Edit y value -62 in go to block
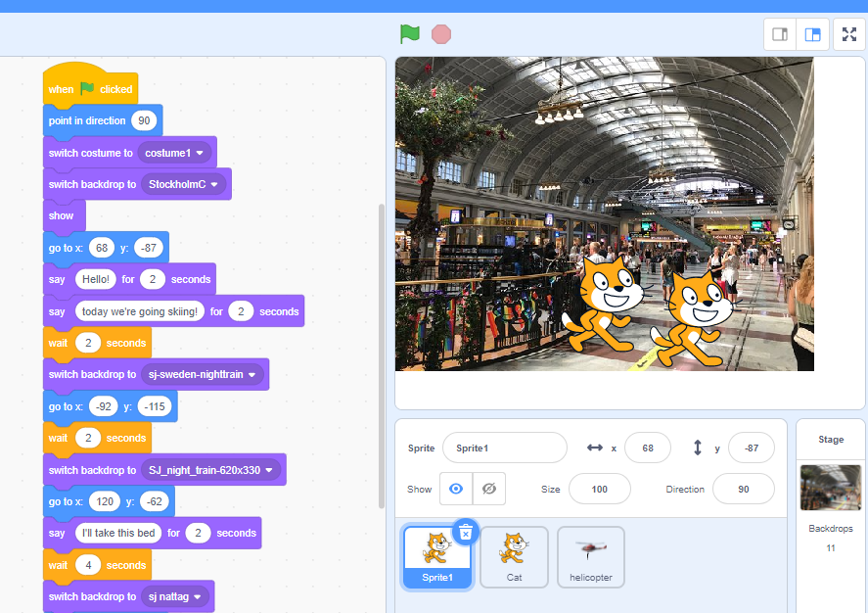The image size is (868, 613). tap(155, 501)
